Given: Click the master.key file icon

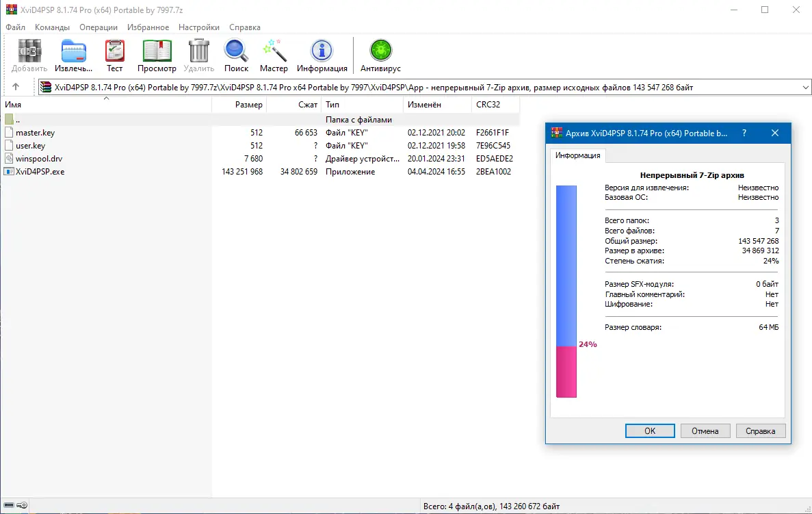Looking at the screenshot, I should coord(9,133).
